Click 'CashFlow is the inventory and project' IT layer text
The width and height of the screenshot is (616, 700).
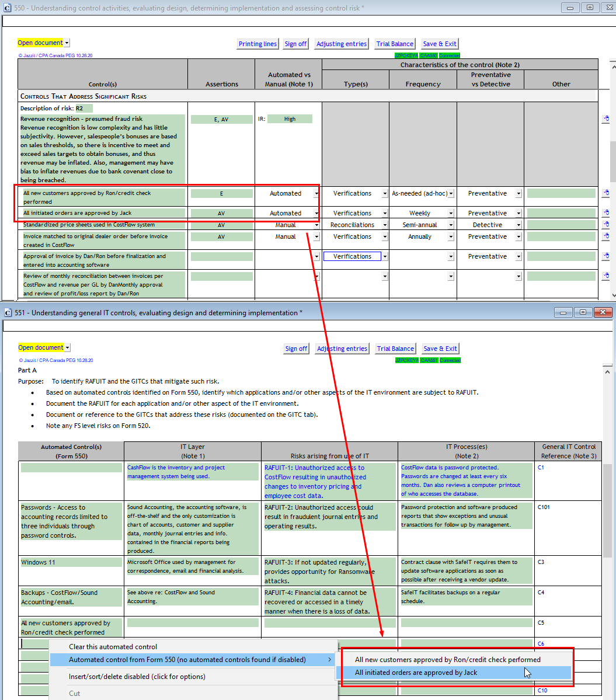pyautogui.click(x=192, y=472)
